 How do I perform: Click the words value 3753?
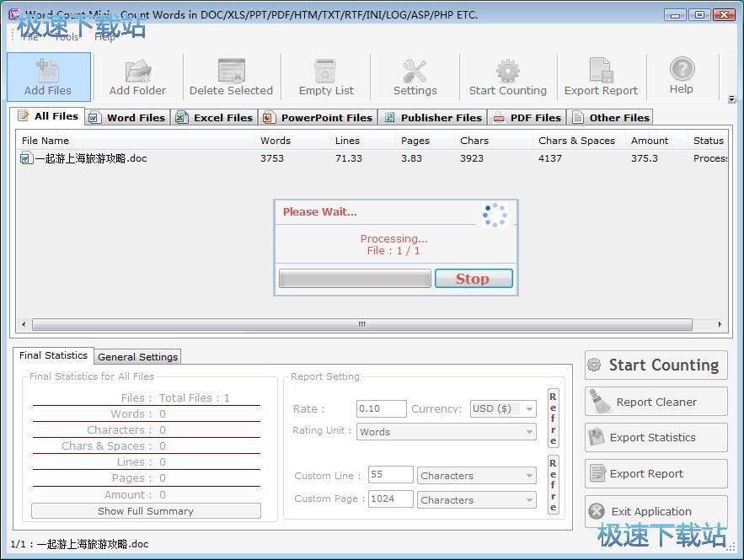tap(272, 158)
